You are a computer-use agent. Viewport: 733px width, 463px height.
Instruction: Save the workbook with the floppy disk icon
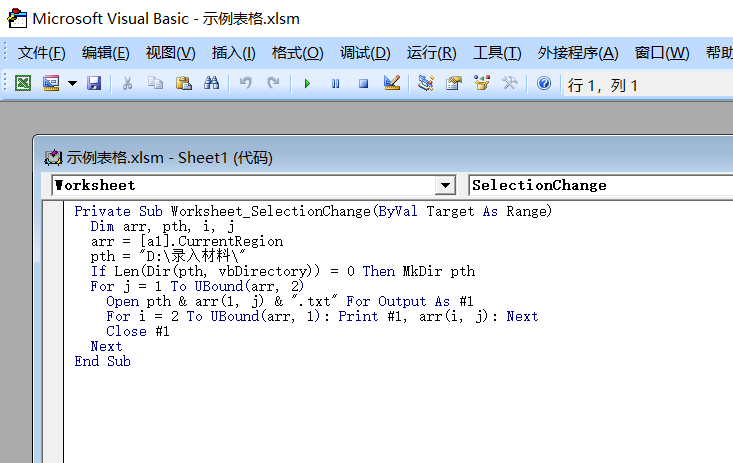pos(94,84)
